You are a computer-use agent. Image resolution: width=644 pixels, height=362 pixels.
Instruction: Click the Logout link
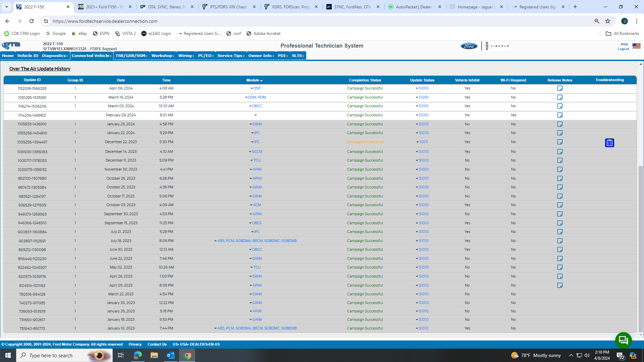point(623,49)
